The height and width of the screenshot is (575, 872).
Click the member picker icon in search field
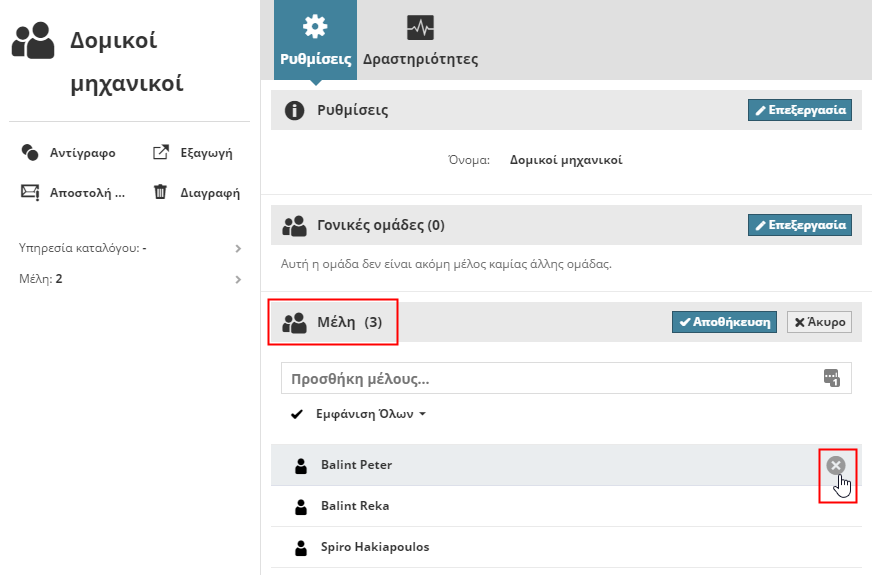(x=832, y=378)
